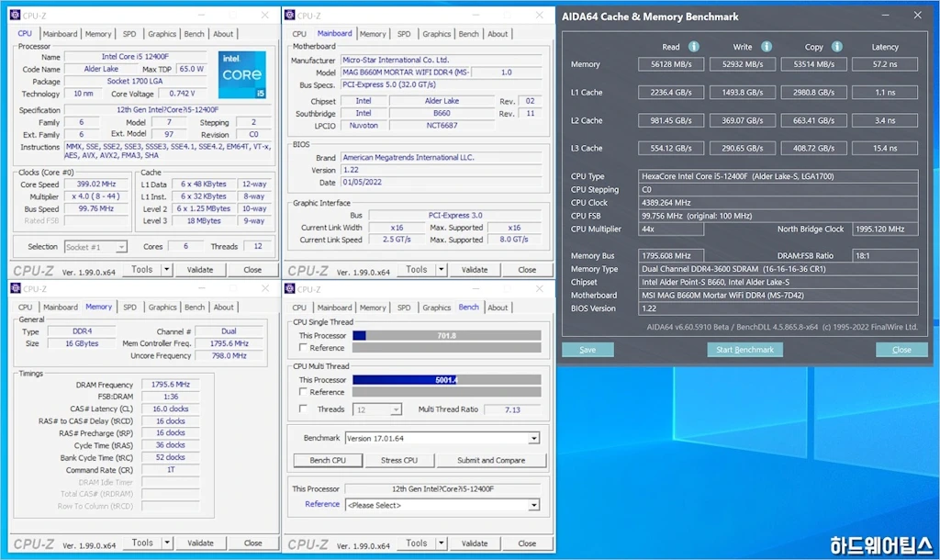Open Tools dropdown arrow in CPU window
The image size is (940, 560).
coord(167,270)
